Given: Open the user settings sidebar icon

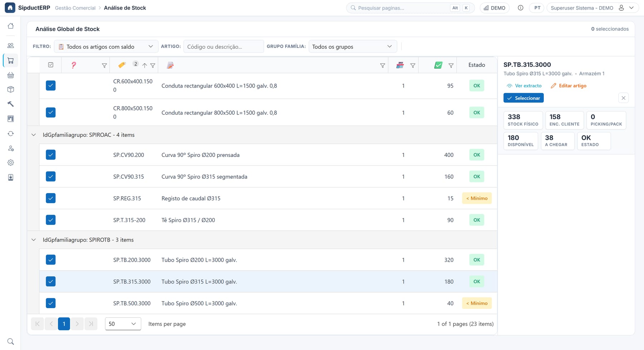Looking at the screenshot, I should (11, 148).
